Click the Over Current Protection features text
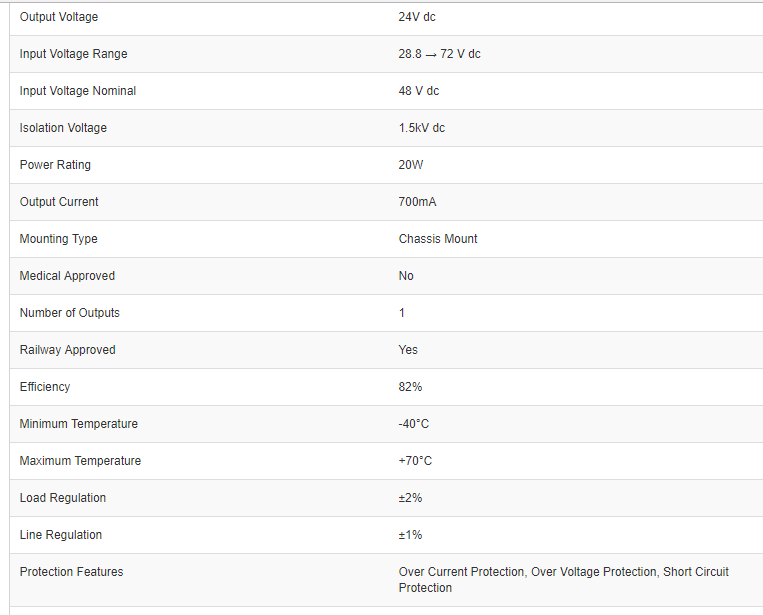This screenshot has width=763, height=615. coord(461,572)
